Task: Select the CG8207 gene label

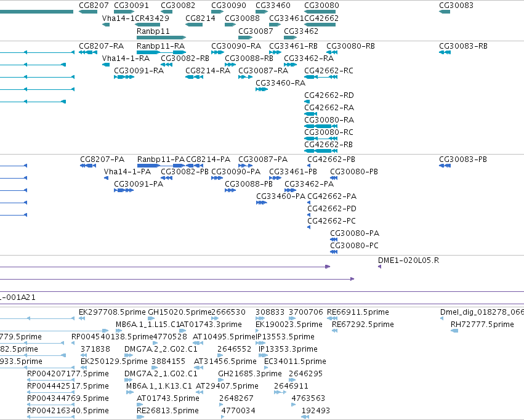Action: [94, 6]
